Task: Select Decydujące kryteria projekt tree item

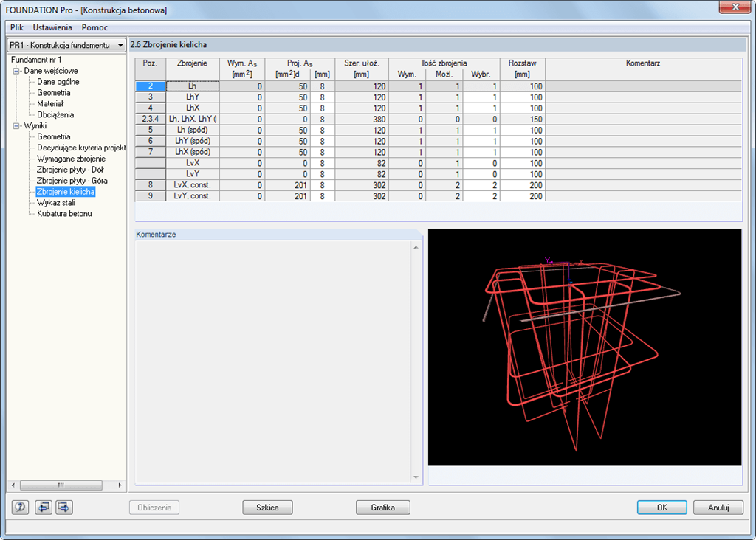Action: (81, 148)
